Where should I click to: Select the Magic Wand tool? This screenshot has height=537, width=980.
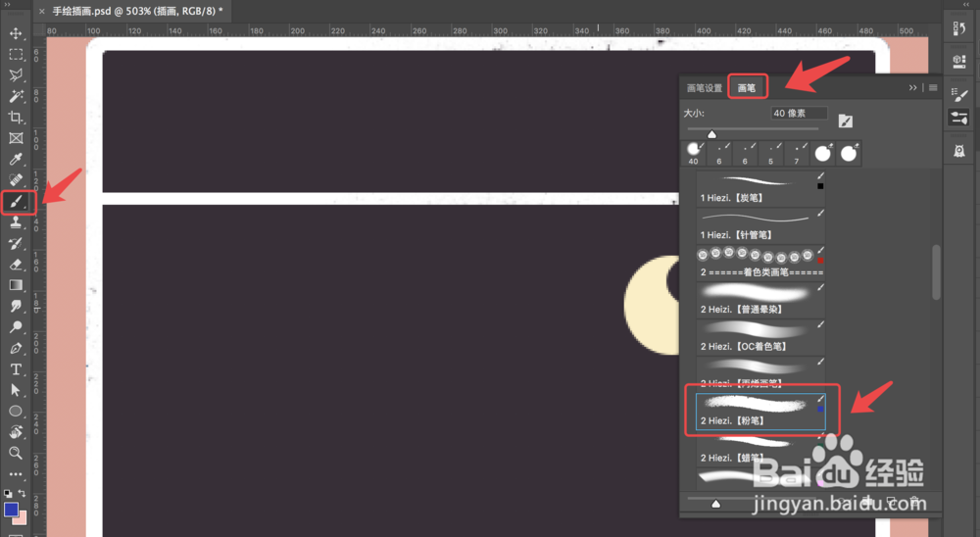point(16,96)
